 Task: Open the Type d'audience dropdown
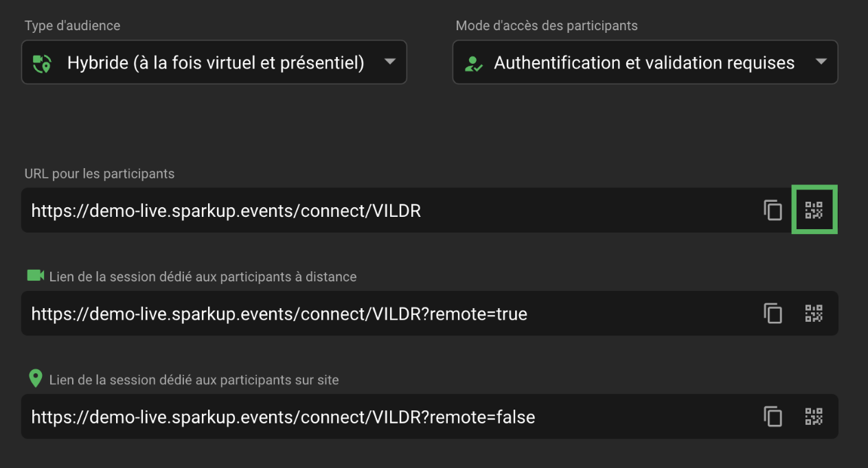pos(214,63)
